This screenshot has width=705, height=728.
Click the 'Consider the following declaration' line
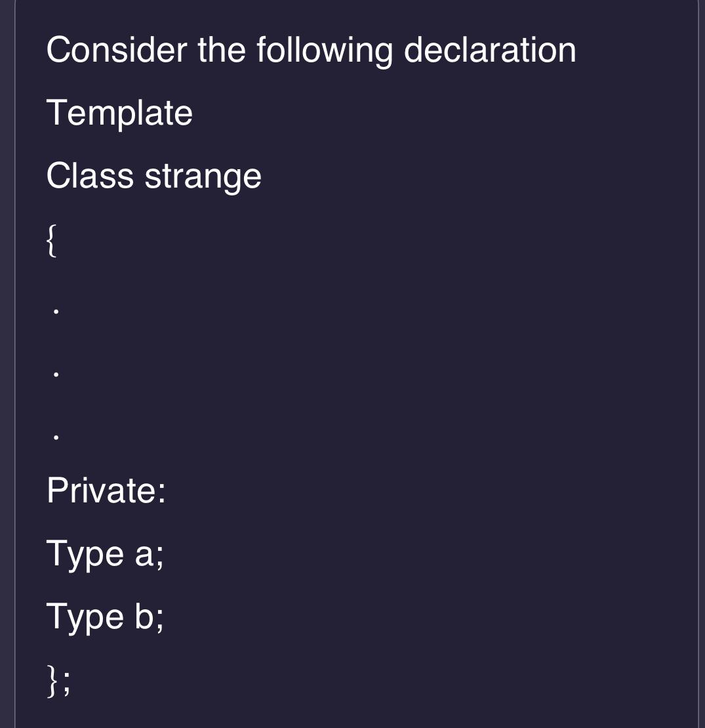[311, 51]
